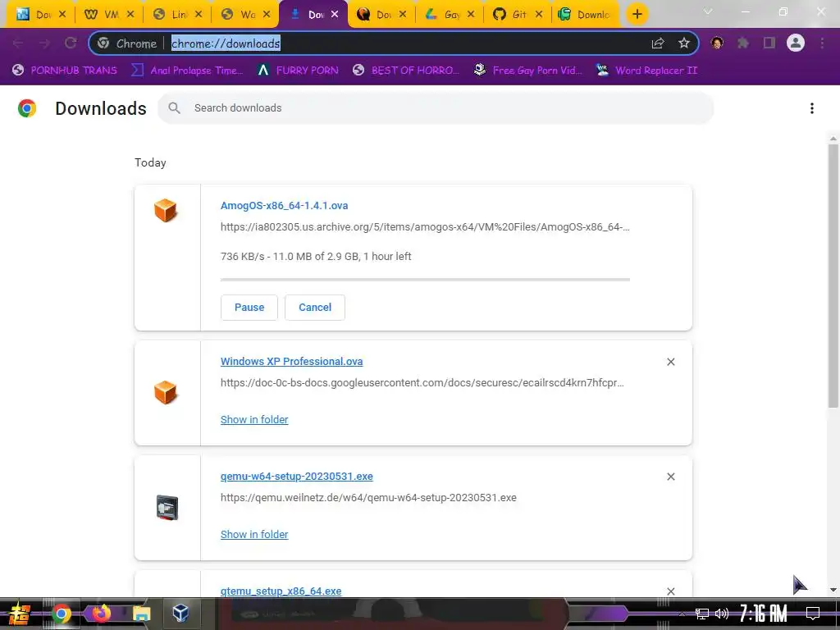Click AmogOS-x86_64-1.4.1.ova file icon
Screen dimensions: 840x630
166,210
